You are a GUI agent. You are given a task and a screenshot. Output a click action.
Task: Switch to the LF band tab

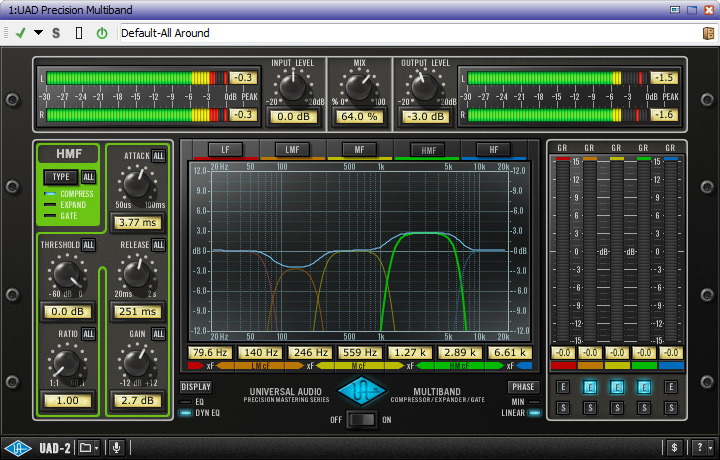tap(225, 150)
